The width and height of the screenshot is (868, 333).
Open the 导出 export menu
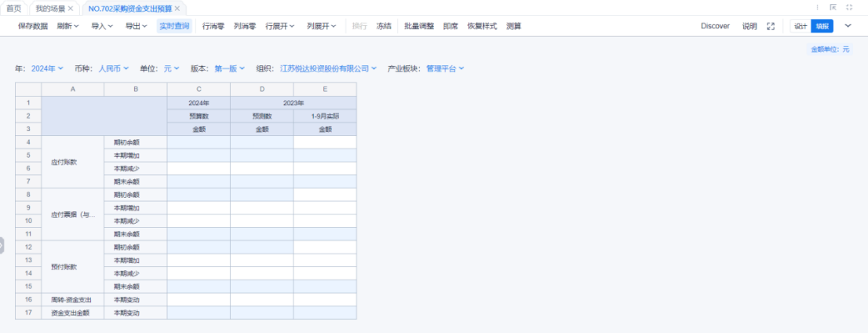click(x=137, y=26)
